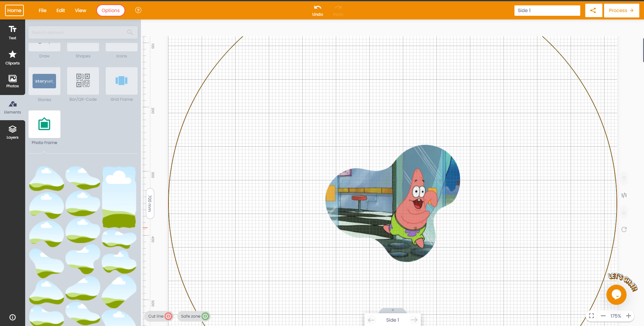Zoom out with the minus icon

[603, 316]
